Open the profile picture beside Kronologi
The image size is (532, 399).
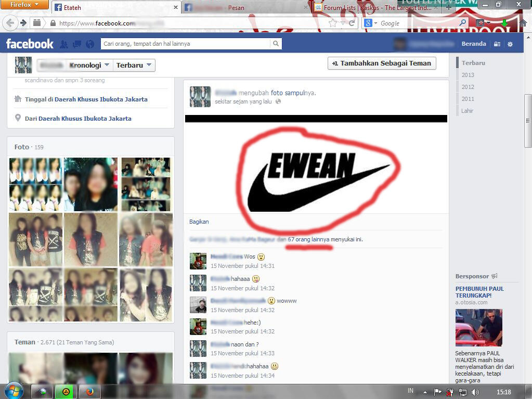click(23, 65)
